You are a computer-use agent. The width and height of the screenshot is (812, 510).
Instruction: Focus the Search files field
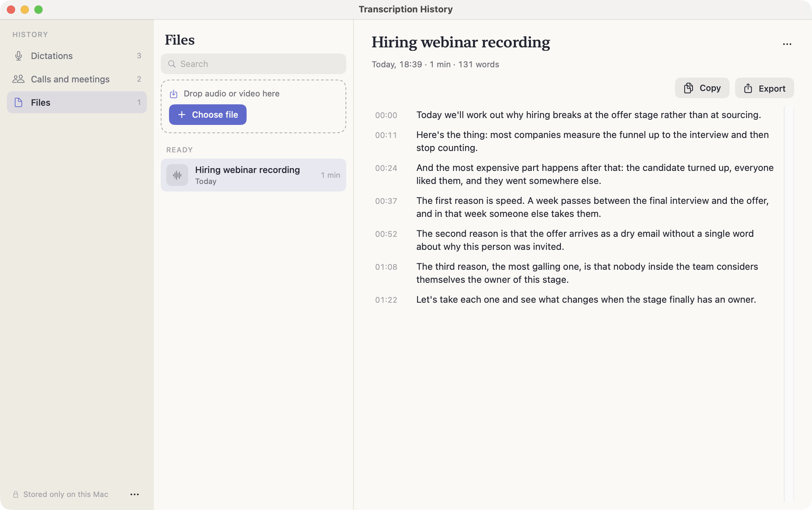[x=253, y=64]
